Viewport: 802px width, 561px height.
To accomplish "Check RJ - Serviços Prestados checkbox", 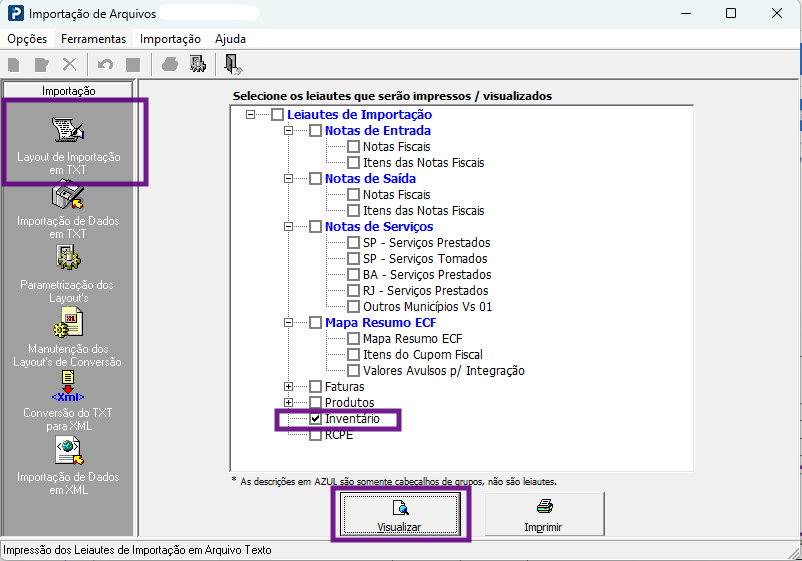I will (353, 290).
